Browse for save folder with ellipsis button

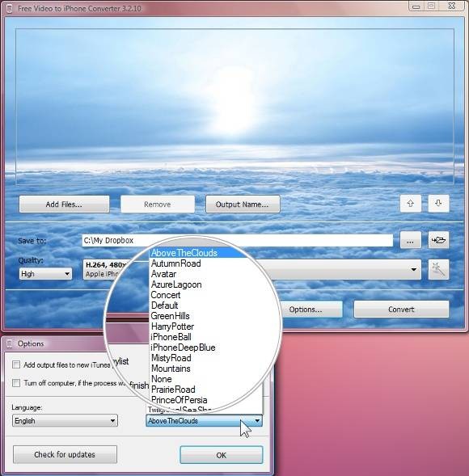click(411, 241)
